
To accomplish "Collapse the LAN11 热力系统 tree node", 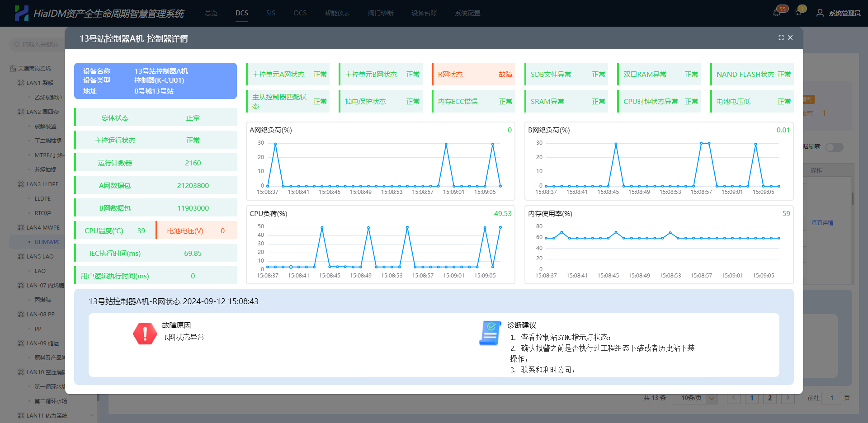I will coord(92,415).
